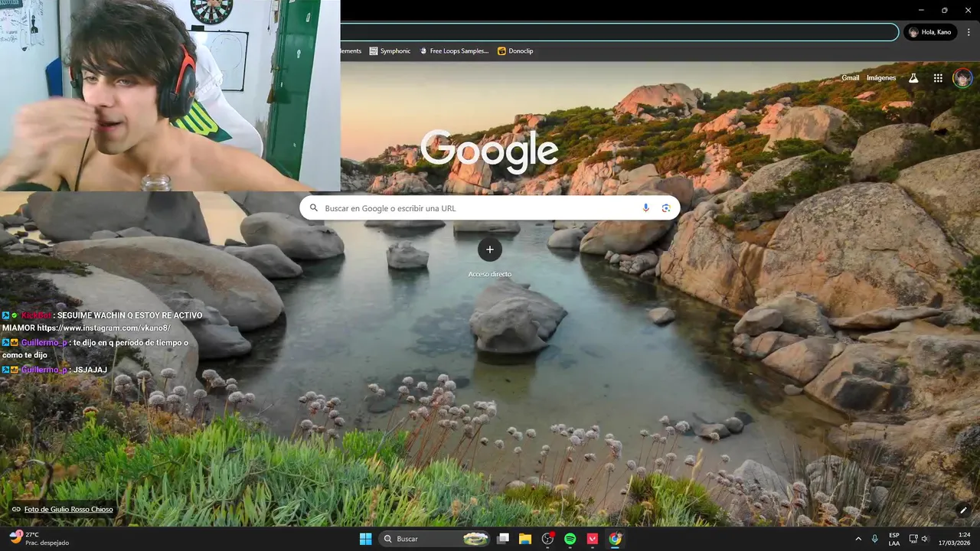Open the volume speaker tray icon
Image resolution: width=980 pixels, height=551 pixels.
(x=925, y=539)
